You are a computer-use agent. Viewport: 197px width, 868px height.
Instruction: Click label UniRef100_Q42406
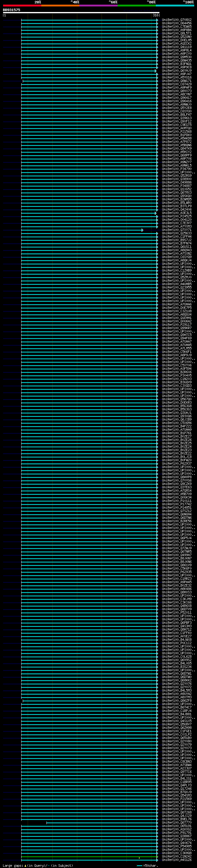pos(177,210)
